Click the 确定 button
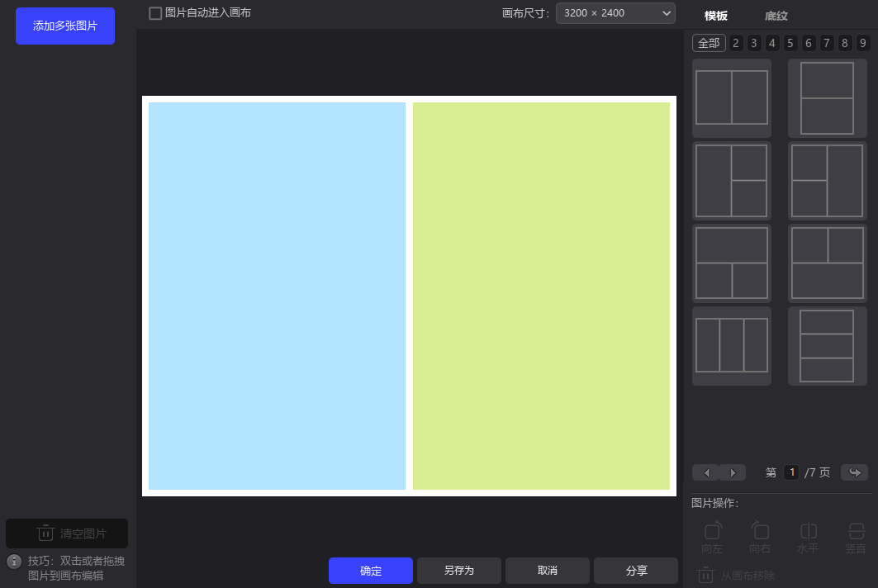The height and width of the screenshot is (588, 878). pyautogui.click(x=371, y=571)
